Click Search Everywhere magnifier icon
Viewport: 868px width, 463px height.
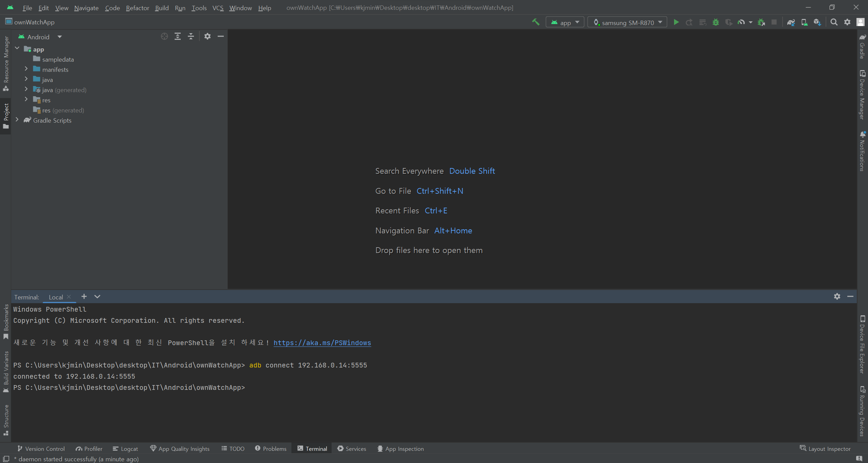pos(834,22)
